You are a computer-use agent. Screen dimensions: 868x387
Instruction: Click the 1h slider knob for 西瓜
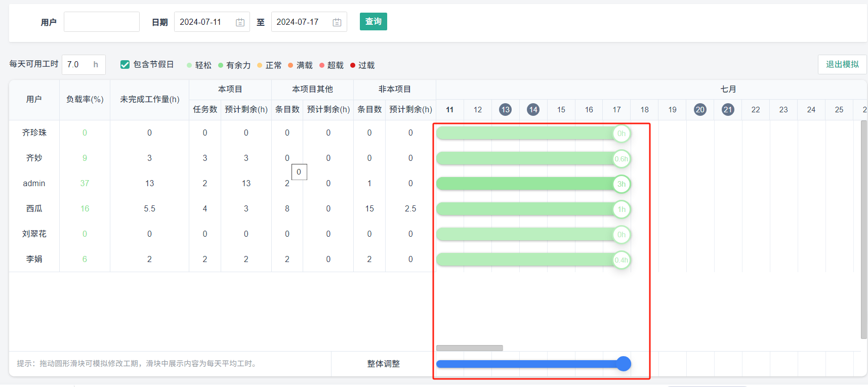click(622, 209)
